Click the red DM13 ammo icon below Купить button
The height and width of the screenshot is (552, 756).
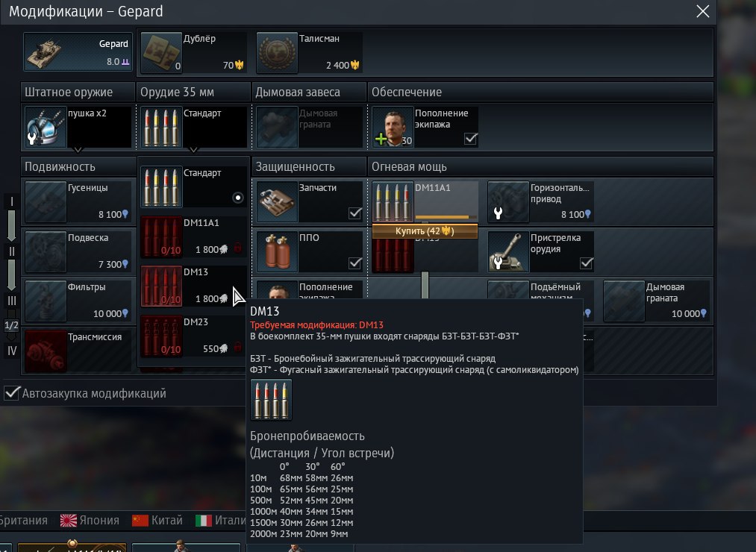393,256
